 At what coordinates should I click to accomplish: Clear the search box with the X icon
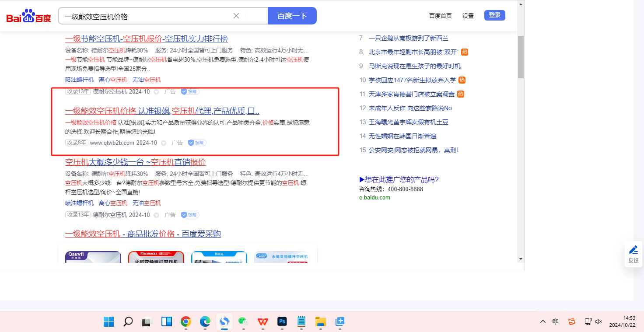tap(236, 16)
